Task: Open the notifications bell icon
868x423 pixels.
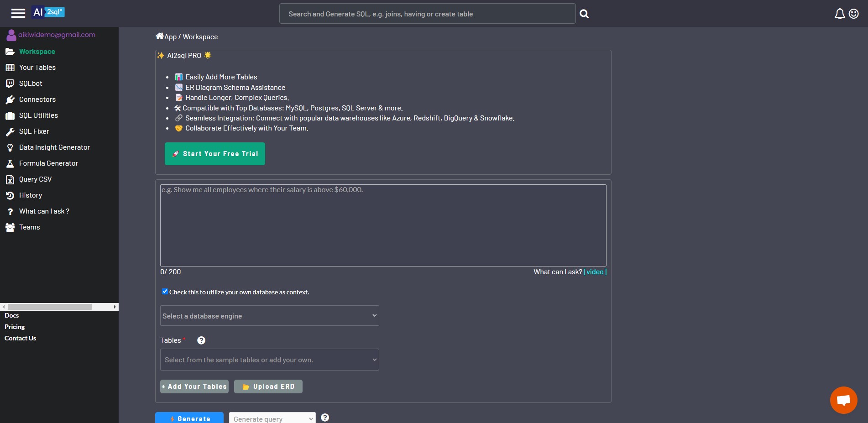Action: tap(840, 14)
